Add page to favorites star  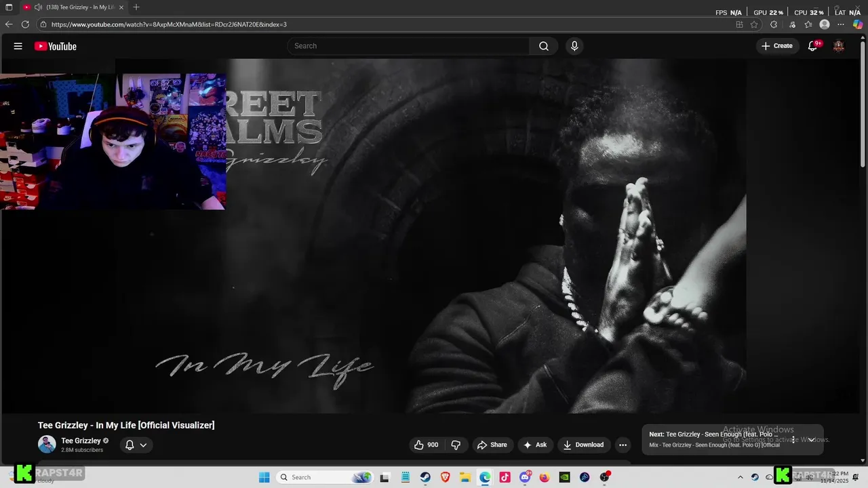tap(754, 24)
